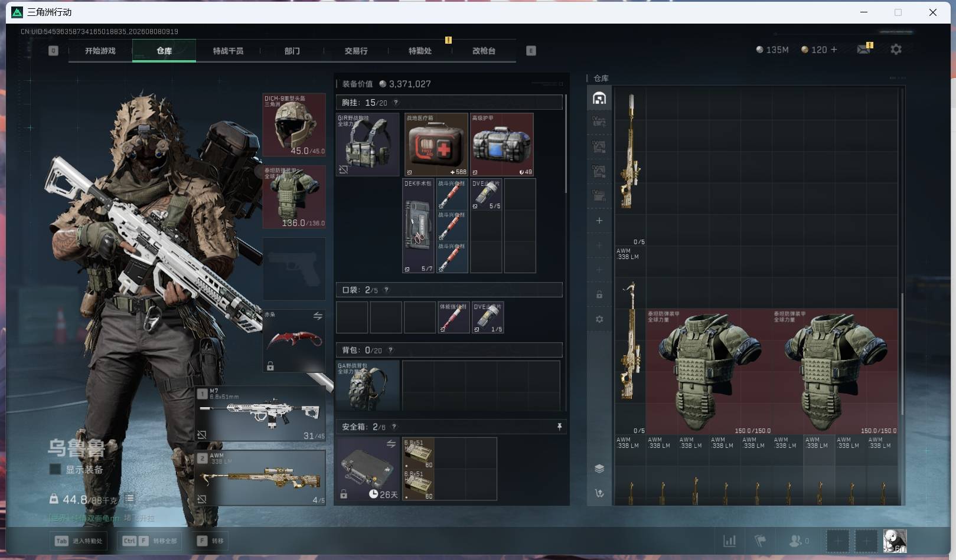The height and width of the screenshot is (560, 956).
Task: Open the 胸挂 help question mark
Action: (x=396, y=103)
